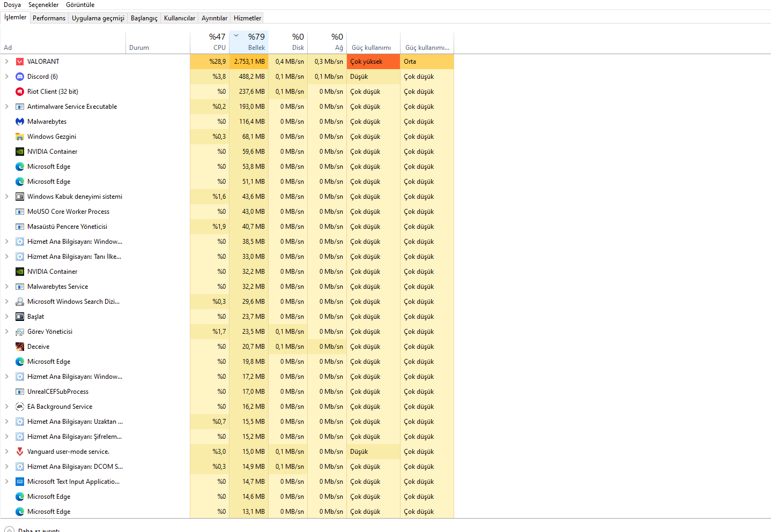Expand Hizmet Ana Bilgisayarı: Tanı İlke row
Image resolution: width=771 pixels, height=532 pixels.
tap(6, 257)
